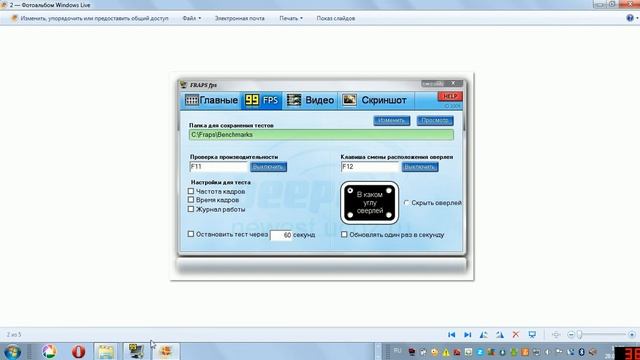The height and width of the screenshot is (360, 640).
Task: Click the picture icon on the Скриншот tab
Action: pyautogui.click(x=349, y=100)
